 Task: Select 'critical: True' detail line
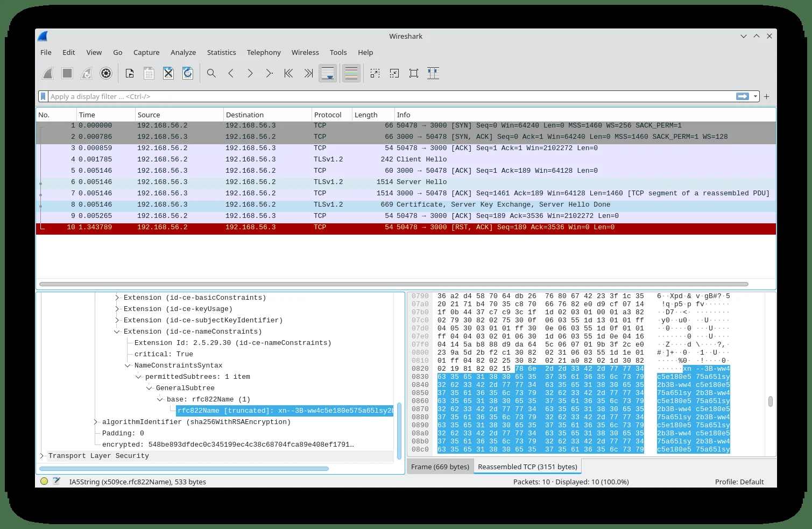pos(164,354)
